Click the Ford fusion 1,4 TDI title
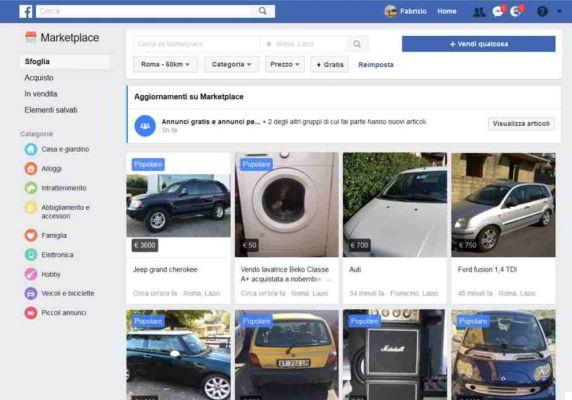The width and height of the screenshot is (572, 400). pyautogui.click(x=487, y=269)
